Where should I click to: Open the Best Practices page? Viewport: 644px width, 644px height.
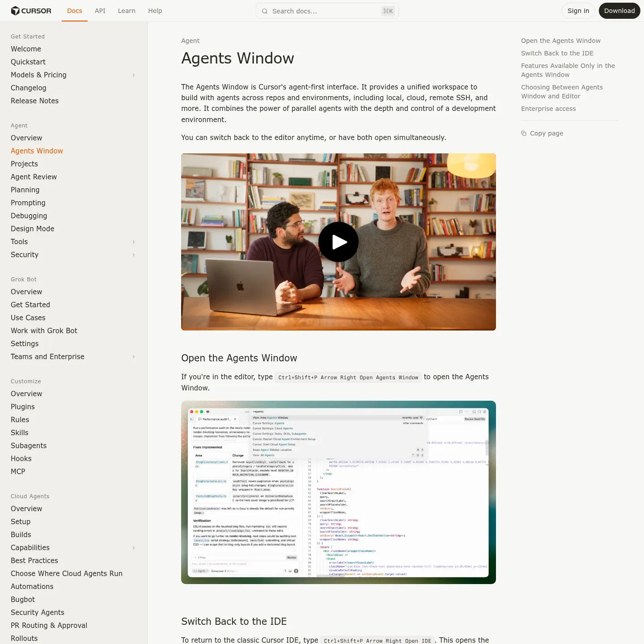[x=34, y=561]
